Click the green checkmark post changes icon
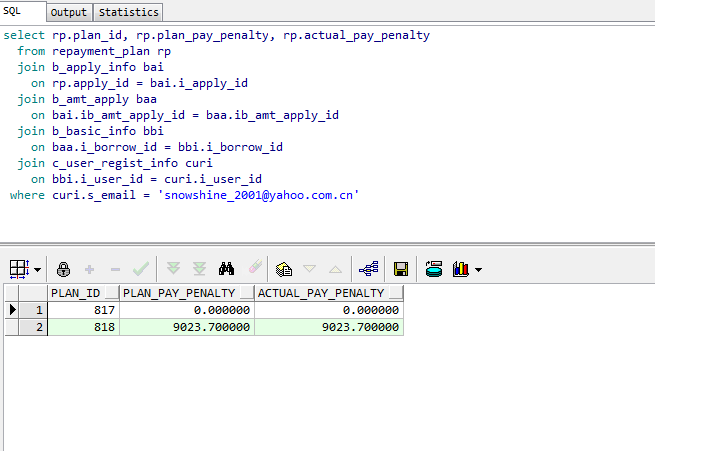The image size is (724, 451). pos(141,269)
